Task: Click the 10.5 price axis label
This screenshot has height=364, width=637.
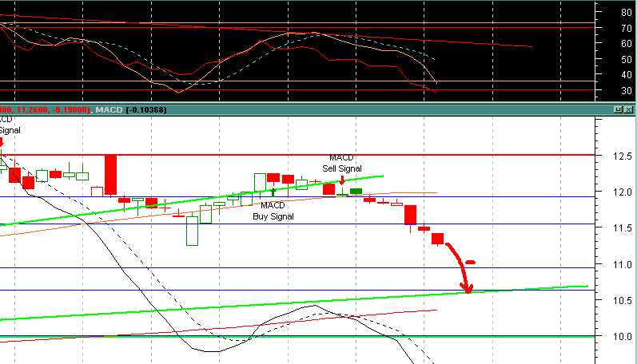Action: [x=623, y=301]
